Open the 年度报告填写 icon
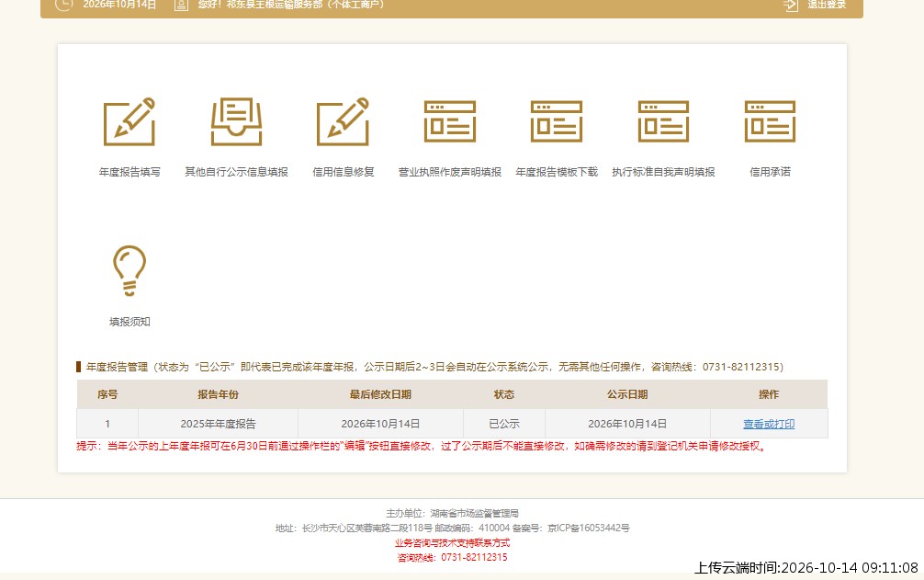The height and width of the screenshot is (580, 924). point(130,122)
